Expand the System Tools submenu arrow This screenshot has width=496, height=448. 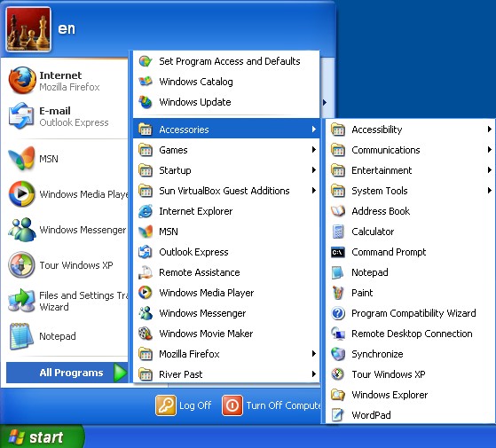pyautogui.click(x=490, y=191)
